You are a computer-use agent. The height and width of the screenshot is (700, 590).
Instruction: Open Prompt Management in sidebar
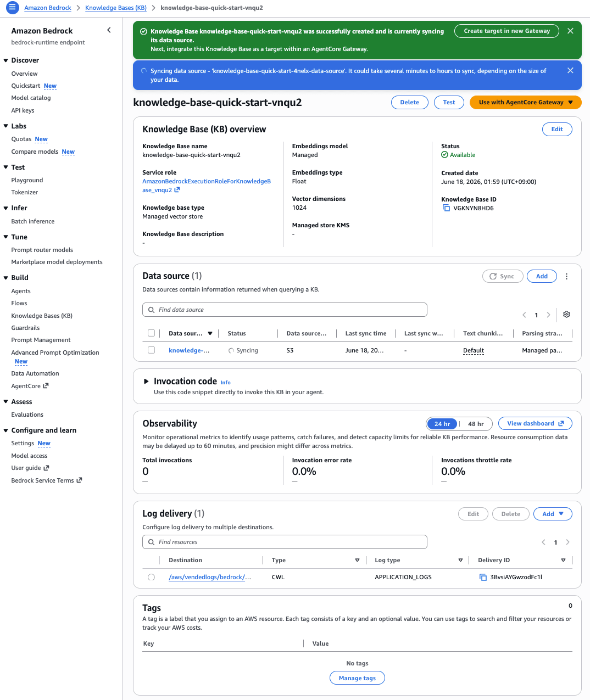point(41,340)
